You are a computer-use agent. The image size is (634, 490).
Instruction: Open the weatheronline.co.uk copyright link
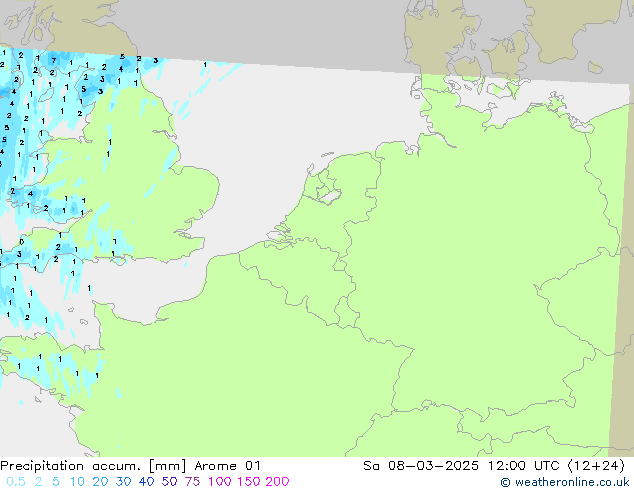click(x=565, y=482)
